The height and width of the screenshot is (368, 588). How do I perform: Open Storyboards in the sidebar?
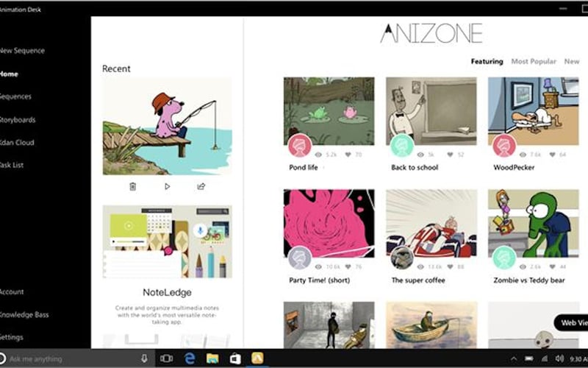pyautogui.click(x=18, y=120)
